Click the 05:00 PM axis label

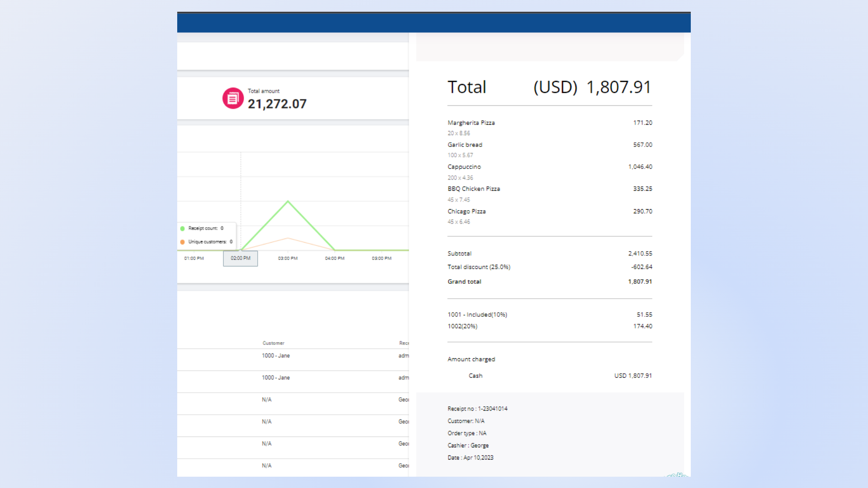coord(382,258)
